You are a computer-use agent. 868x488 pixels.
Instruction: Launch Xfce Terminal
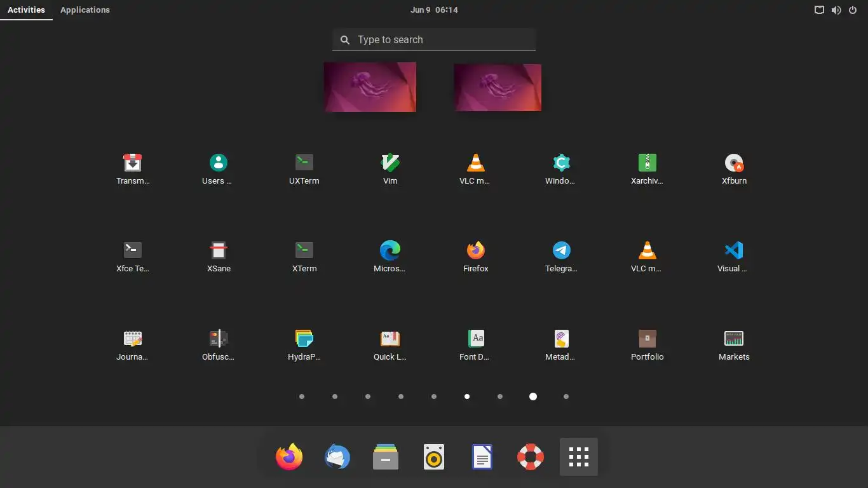coord(133,256)
